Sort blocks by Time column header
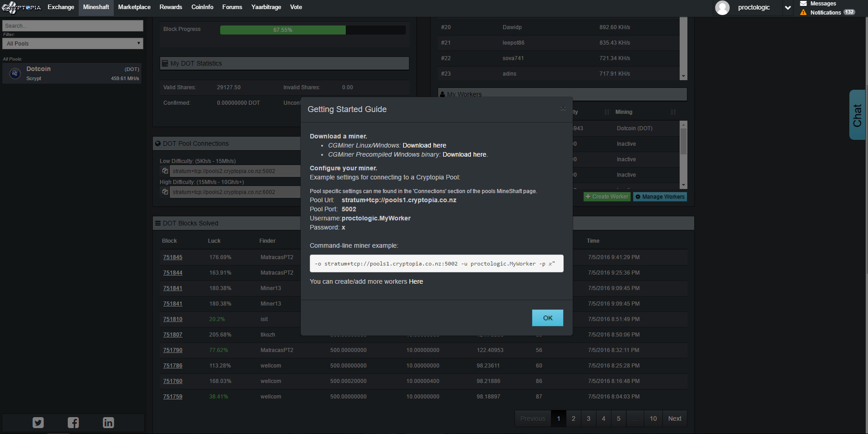The width and height of the screenshot is (868, 434). pos(593,241)
